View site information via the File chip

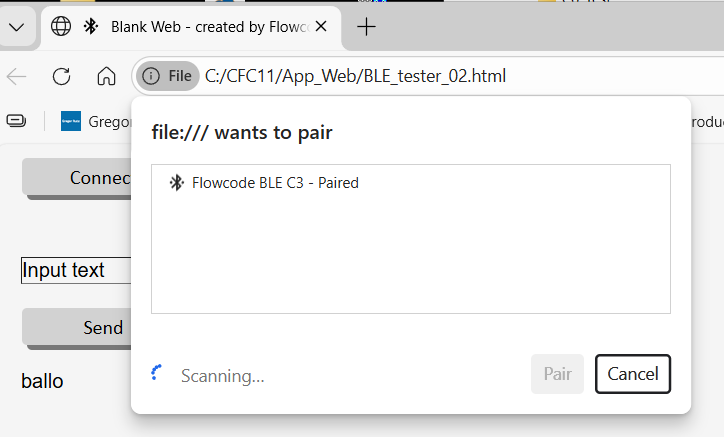point(167,76)
